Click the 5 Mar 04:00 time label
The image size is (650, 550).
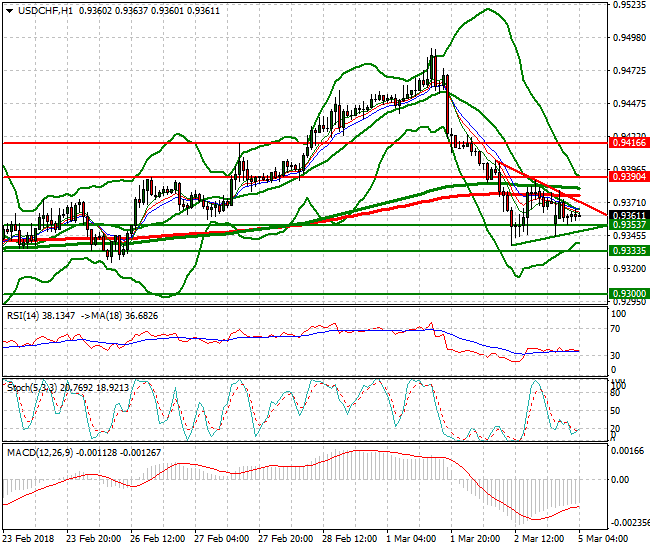(603, 539)
